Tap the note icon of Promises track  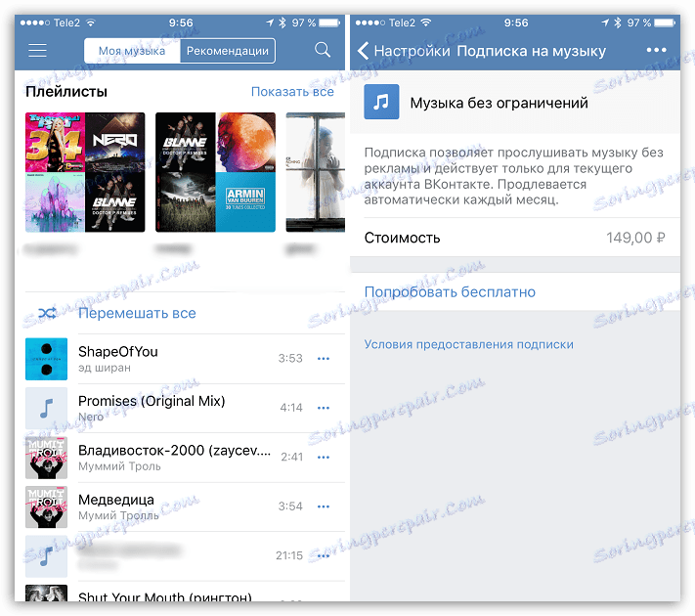[46, 408]
